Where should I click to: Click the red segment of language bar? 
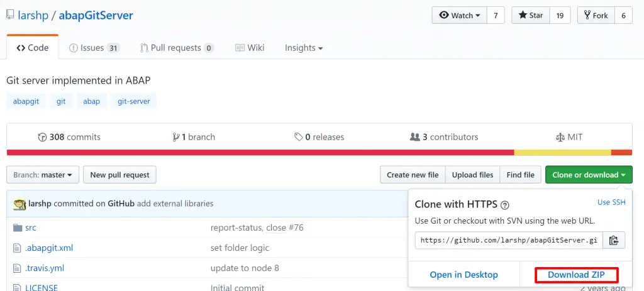(260, 153)
